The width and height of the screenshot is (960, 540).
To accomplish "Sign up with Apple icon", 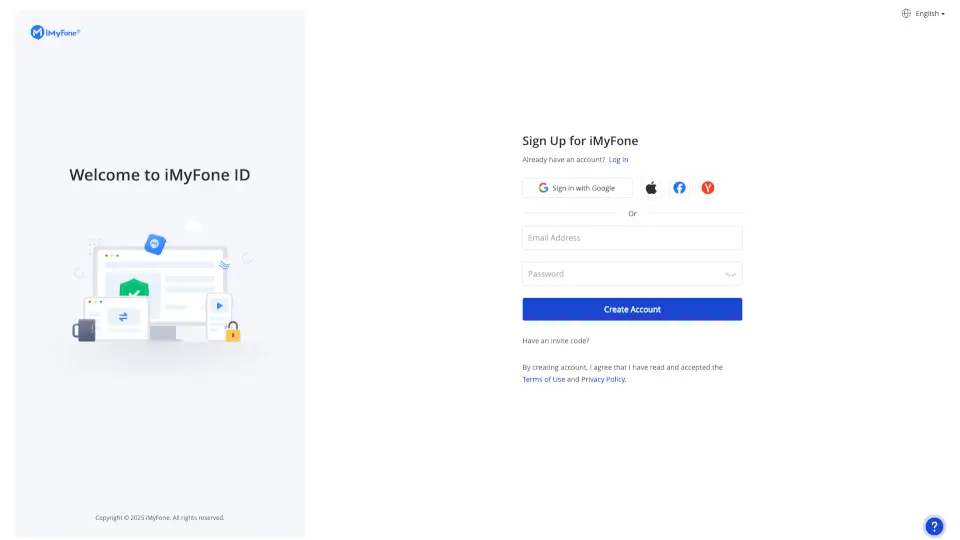I will [x=651, y=188].
